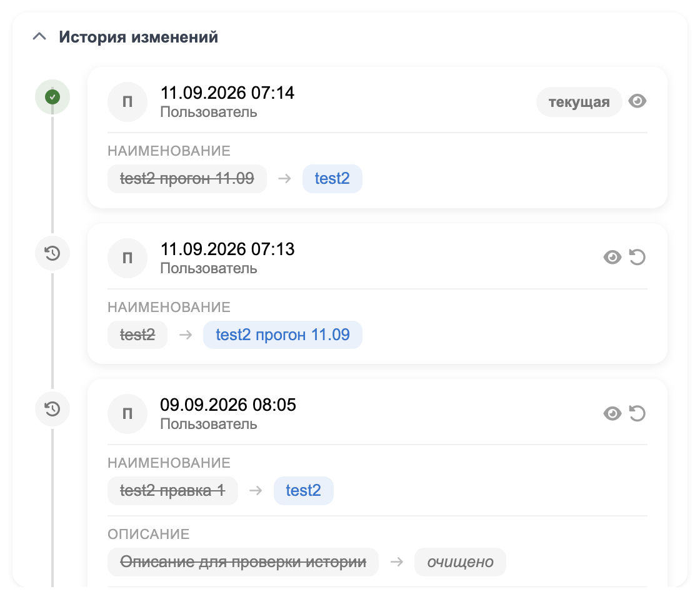View the 09.09.2026 08:05 version eye icon
The width and height of the screenshot is (700, 599).
(x=612, y=413)
